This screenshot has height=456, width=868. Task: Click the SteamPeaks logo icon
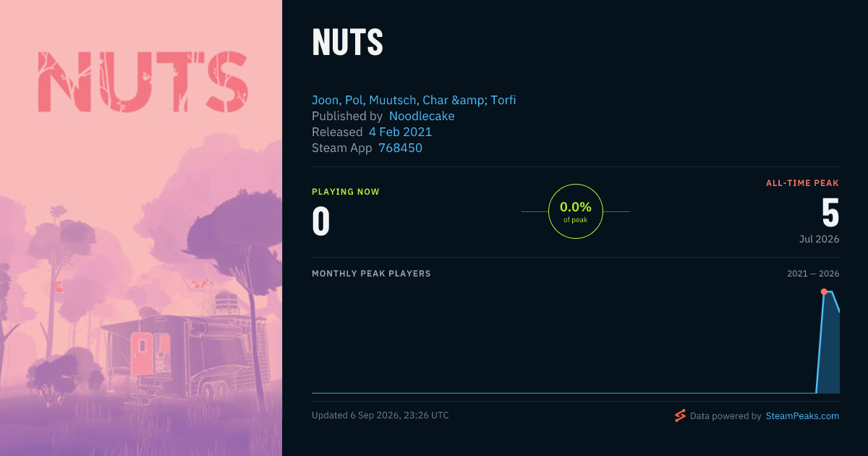pos(680,415)
